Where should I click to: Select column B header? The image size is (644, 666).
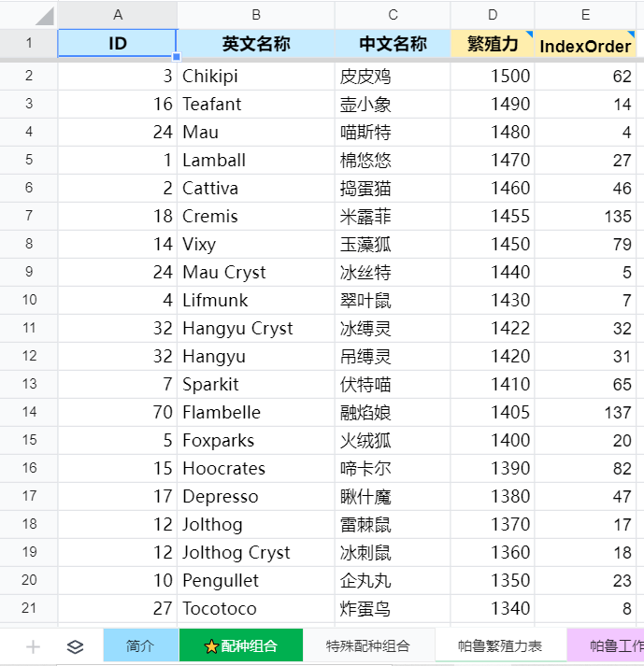(256, 15)
